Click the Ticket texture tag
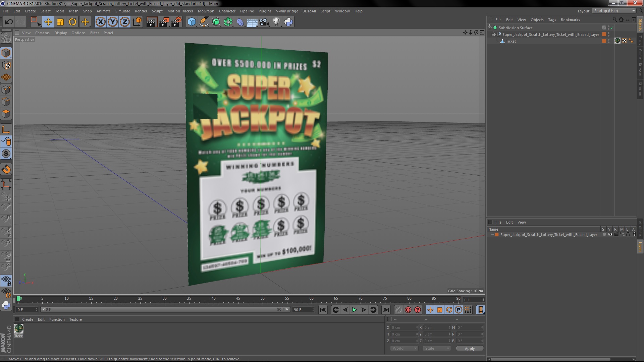The height and width of the screenshot is (362, 644). (x=618, y=41)
